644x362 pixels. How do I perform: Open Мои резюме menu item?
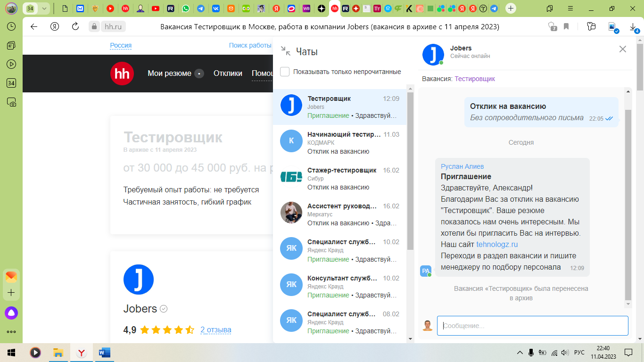click(x=169, y=74)
